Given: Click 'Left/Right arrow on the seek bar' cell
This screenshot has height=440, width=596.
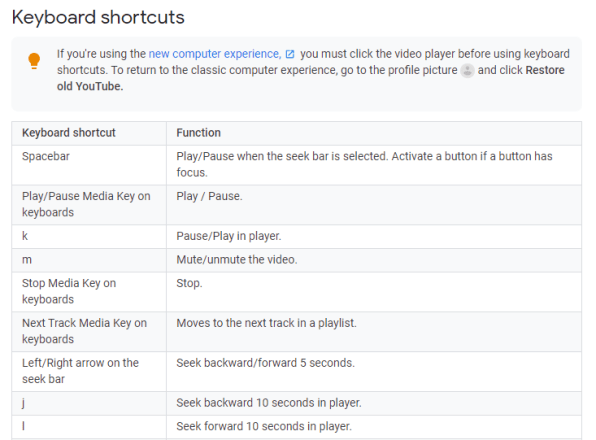Looking at the screenshot, I should (x=89, y=372).
